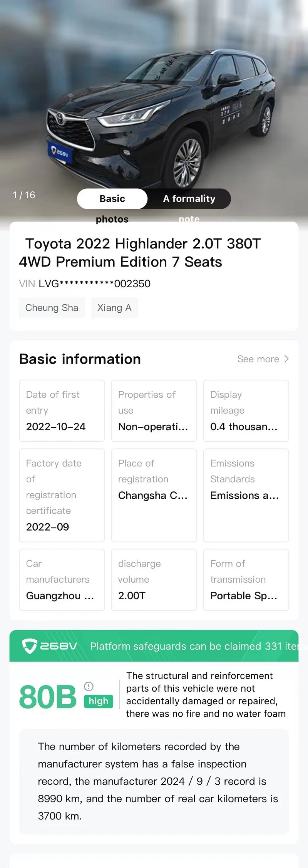
Task: Tap the Toyota 2022 Highlander title
Action: pos(140,253)
